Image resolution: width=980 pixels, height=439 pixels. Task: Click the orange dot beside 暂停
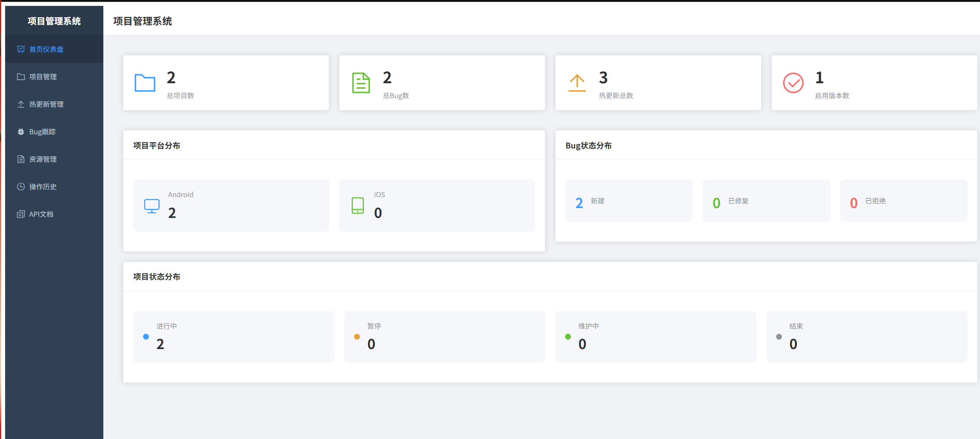(357, 337)
